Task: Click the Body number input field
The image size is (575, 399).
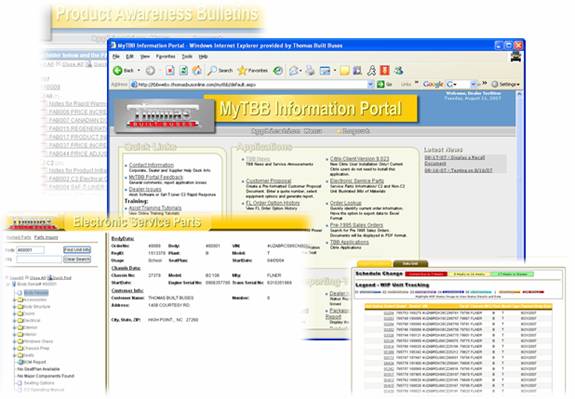Action: 30,250
